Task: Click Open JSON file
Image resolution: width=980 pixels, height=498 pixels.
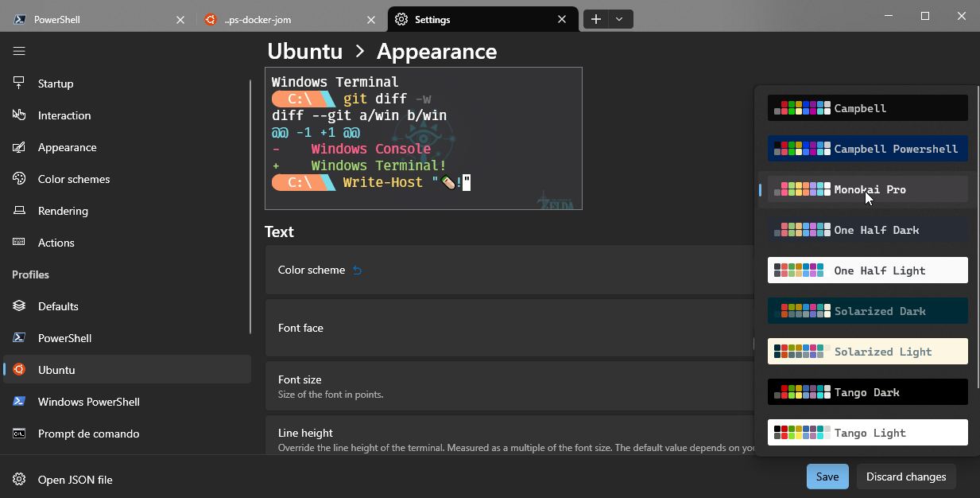Action: (x=127, y=480)
